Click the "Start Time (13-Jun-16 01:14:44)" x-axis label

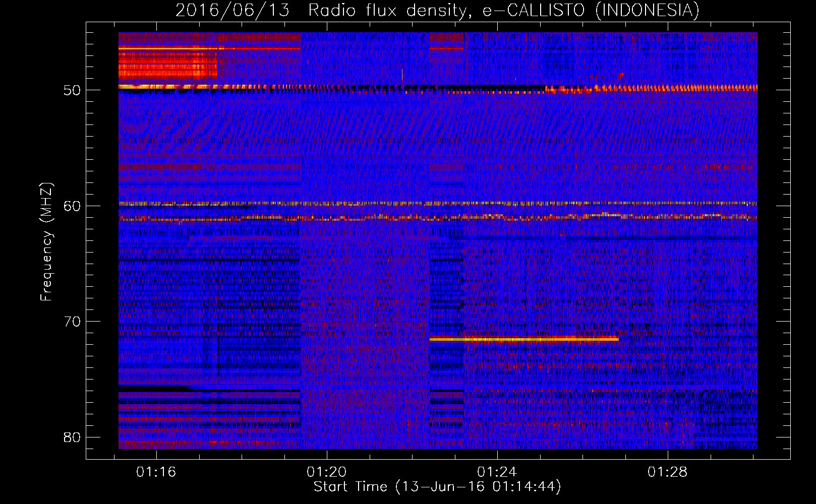point(437,487)
